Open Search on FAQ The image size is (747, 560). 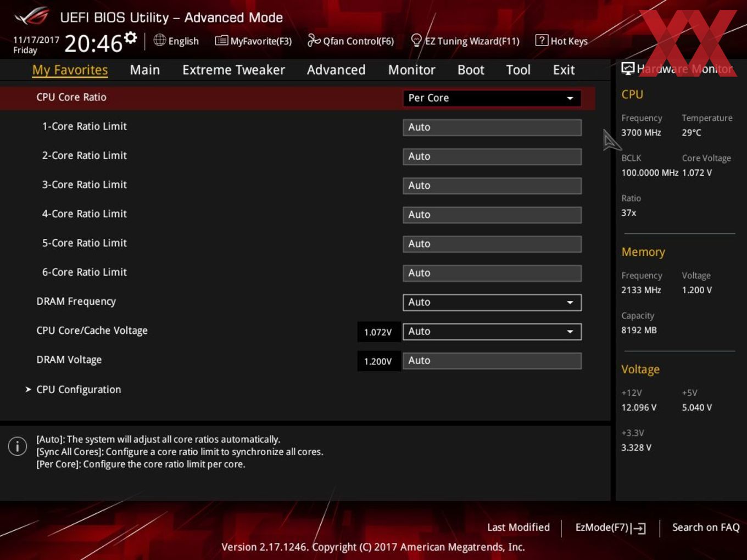[706, 527]
